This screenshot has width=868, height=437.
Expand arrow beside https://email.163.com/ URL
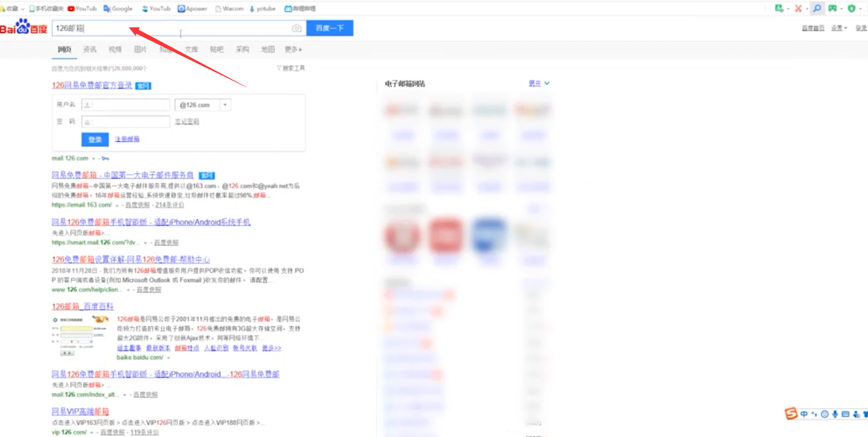pos(117,205)
